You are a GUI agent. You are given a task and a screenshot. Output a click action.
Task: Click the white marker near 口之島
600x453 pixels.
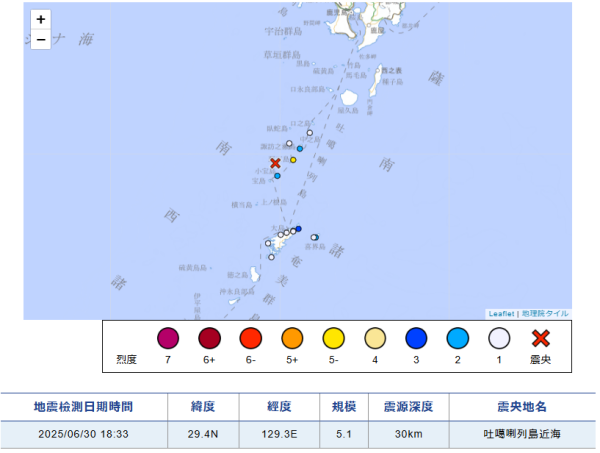click(310, 133)
